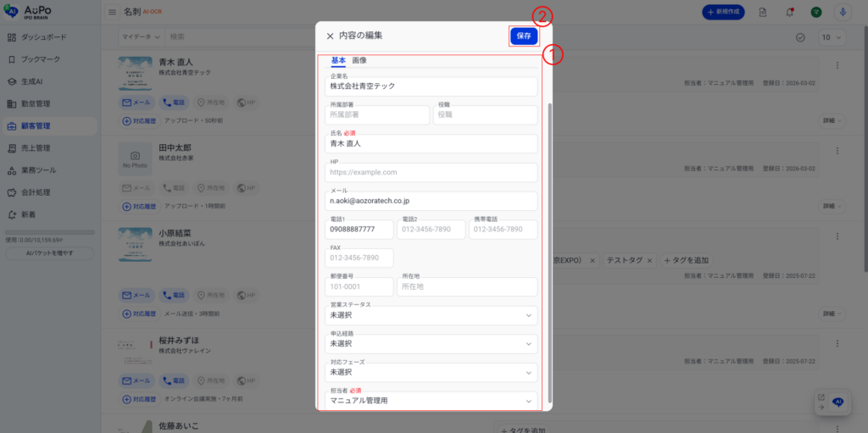Remove the テストタグ tag
The image size is (868, 433).
click(x=650, y=260)
